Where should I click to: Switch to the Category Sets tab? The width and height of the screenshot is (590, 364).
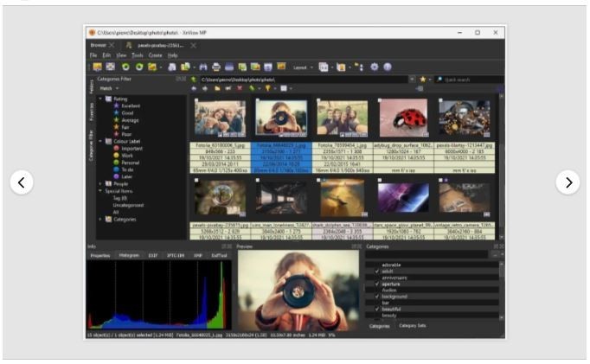coord(413,326)
